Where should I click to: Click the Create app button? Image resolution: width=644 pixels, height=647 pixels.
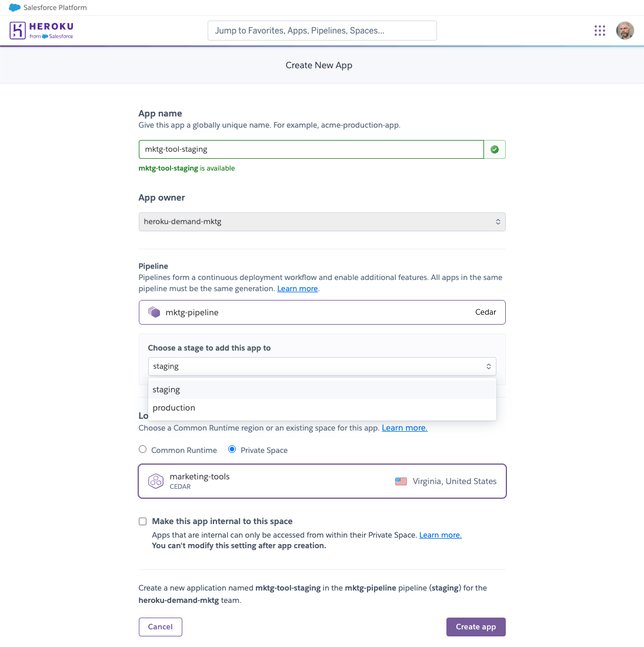pos(476,627)
